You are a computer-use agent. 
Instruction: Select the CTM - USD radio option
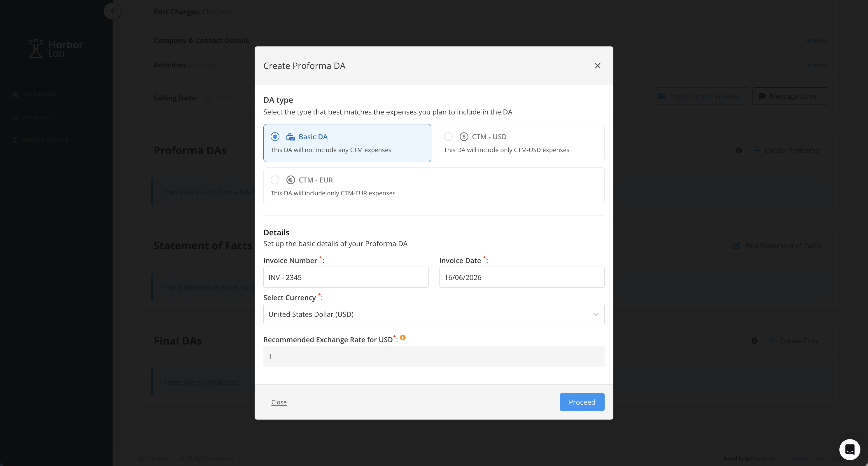tap(448, 137)
